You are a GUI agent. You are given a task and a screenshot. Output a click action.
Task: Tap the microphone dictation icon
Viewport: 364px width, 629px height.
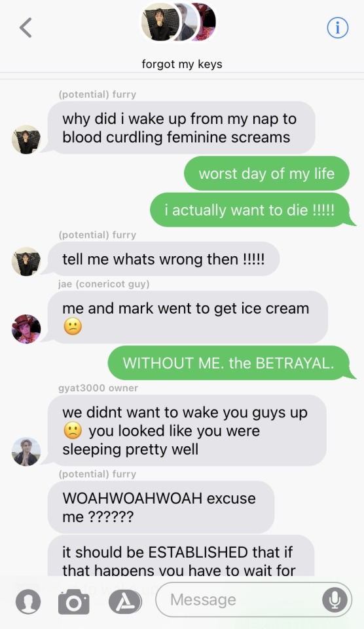(335, 600)
